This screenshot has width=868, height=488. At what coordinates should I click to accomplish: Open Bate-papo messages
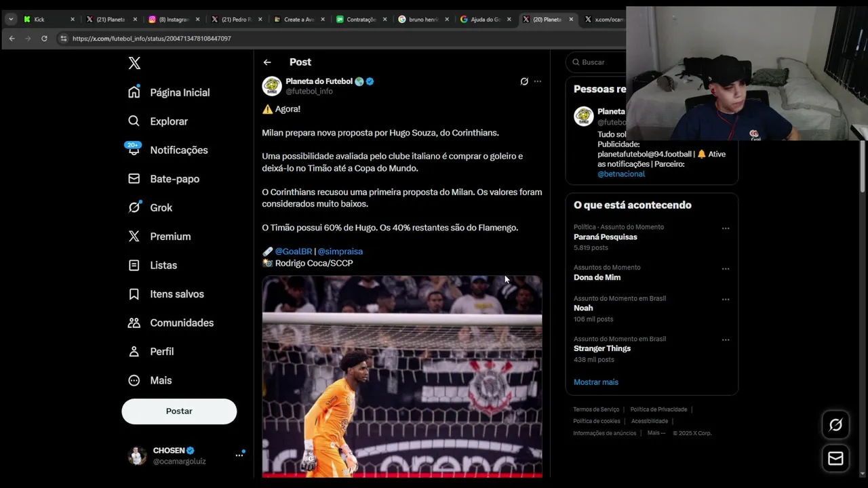(x=163, y=179)
